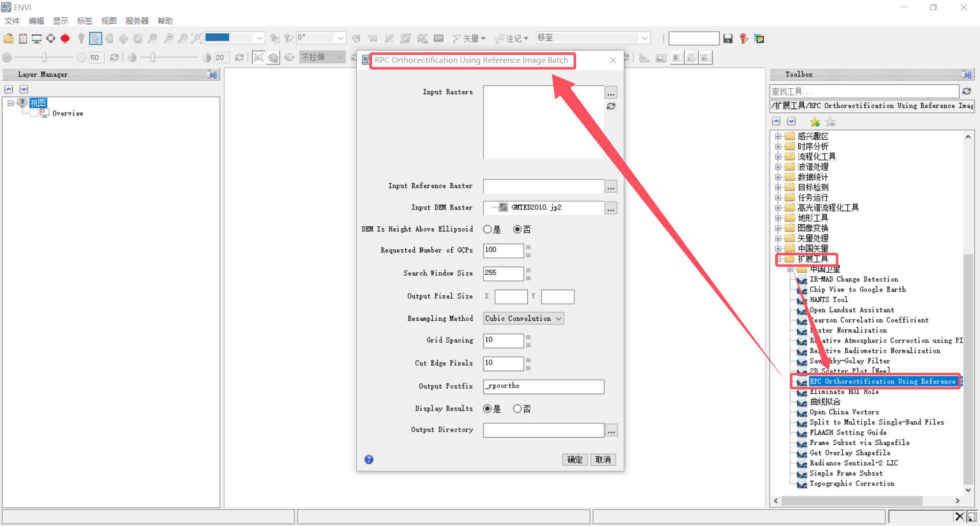Viewport: 980px width, 526px height.
Task: Click the add-to-favorites star icon in Toolbox
Action: pos(815,122)
